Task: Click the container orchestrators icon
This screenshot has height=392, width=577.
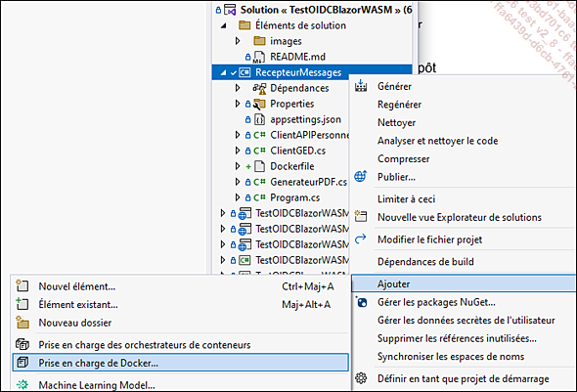Action: [x=22, y=344]
